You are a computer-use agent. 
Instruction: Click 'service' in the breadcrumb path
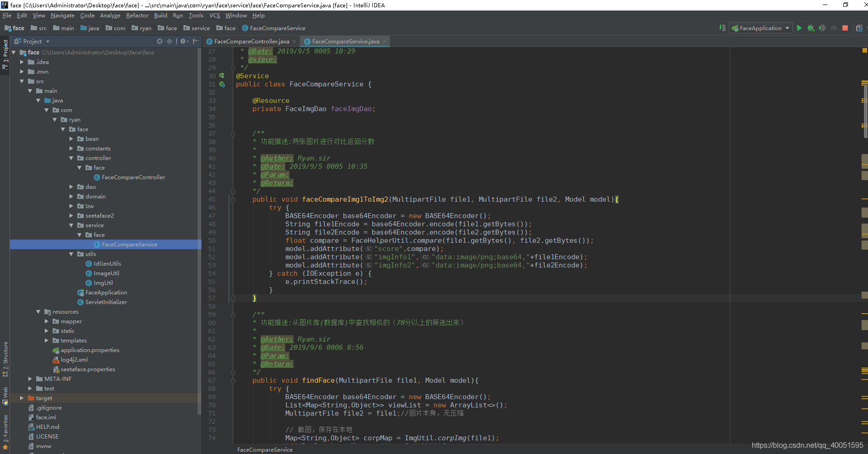point(200,28)
